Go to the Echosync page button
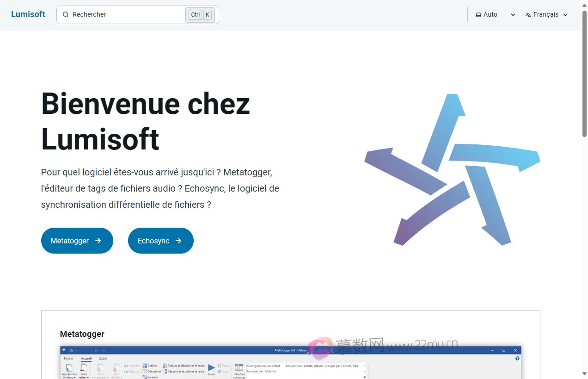 (160, 241)
